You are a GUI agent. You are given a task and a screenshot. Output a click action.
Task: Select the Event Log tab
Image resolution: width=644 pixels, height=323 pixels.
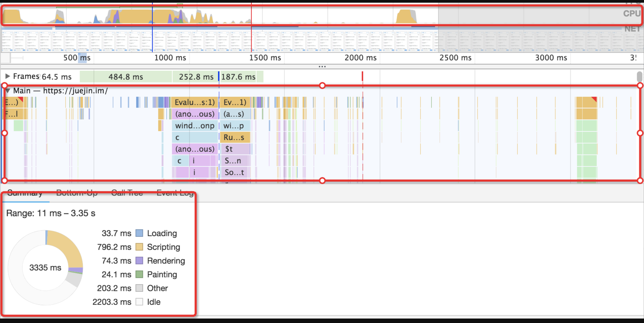click(x=175, y=193)
